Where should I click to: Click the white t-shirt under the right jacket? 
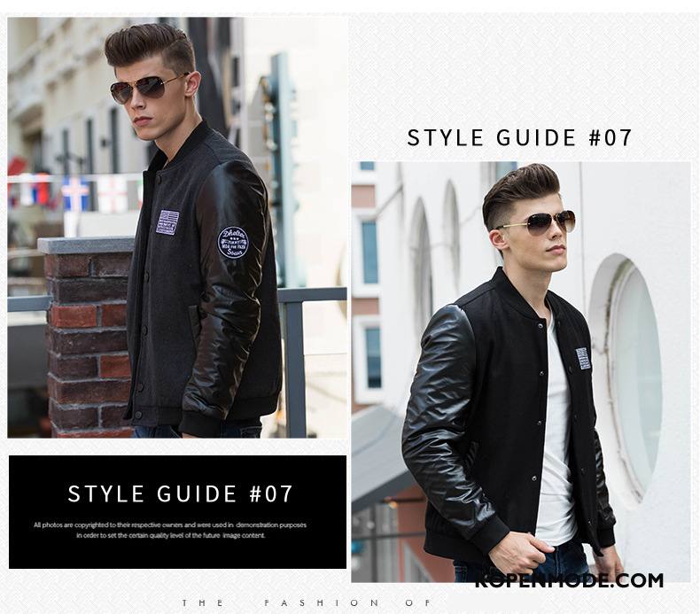click(556, 429)
